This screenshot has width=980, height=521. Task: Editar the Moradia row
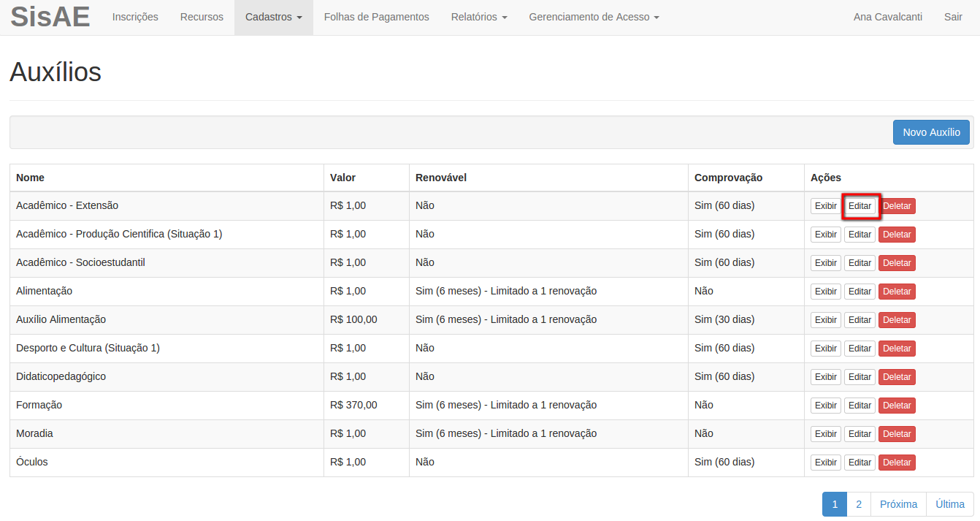coord(860,434)
